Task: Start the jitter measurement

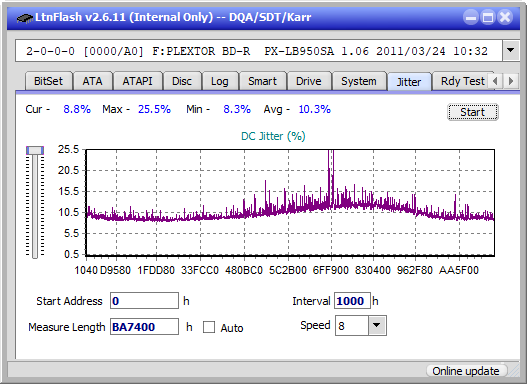Action: click(473, 112)
